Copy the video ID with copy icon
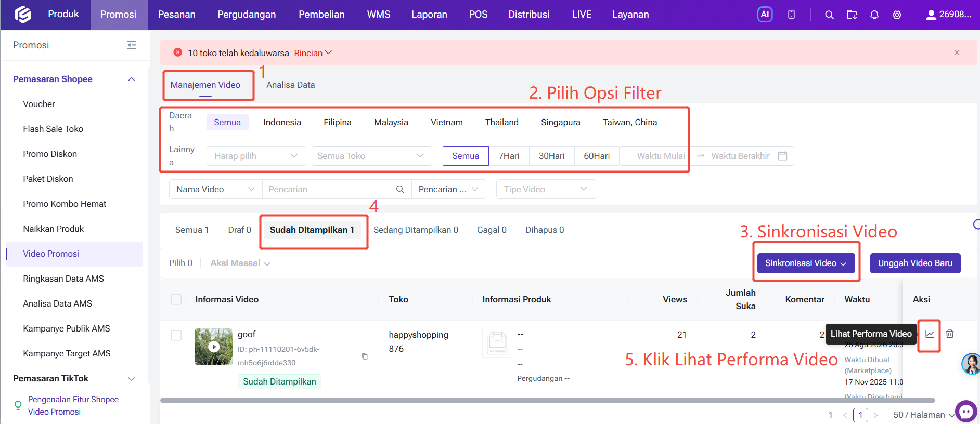 365,356
